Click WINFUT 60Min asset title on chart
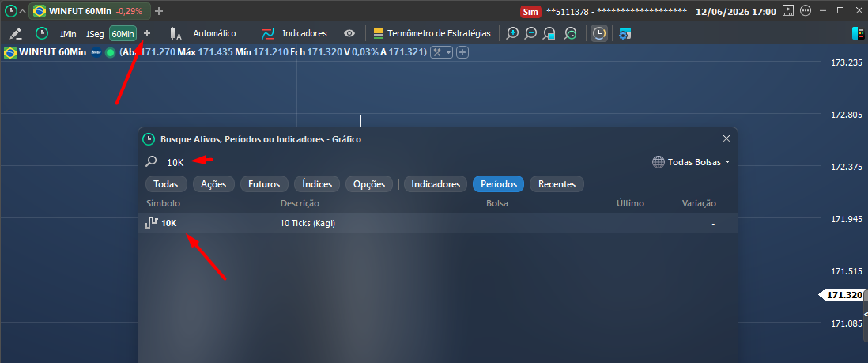 pos(53,52)
